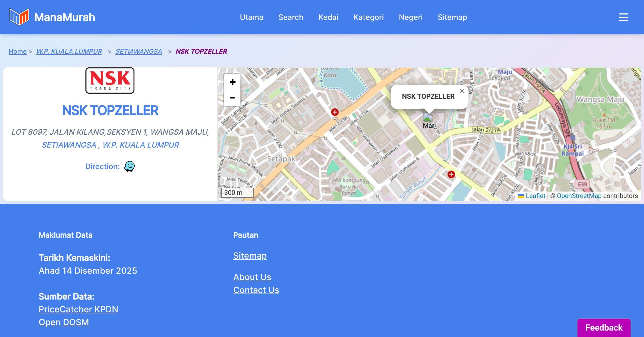Click the NSK Trade City logo
This screenshot has height=337, width=644.
point(110,80)
